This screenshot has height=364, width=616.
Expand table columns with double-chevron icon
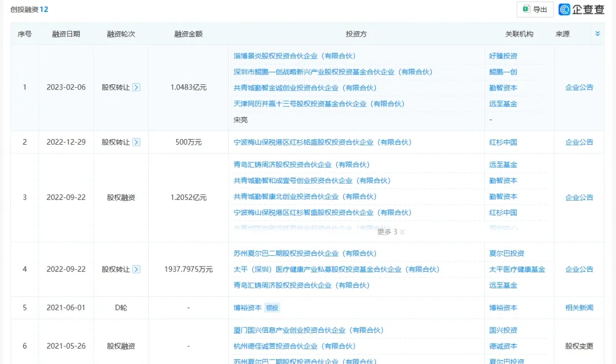tap(597, 34)
